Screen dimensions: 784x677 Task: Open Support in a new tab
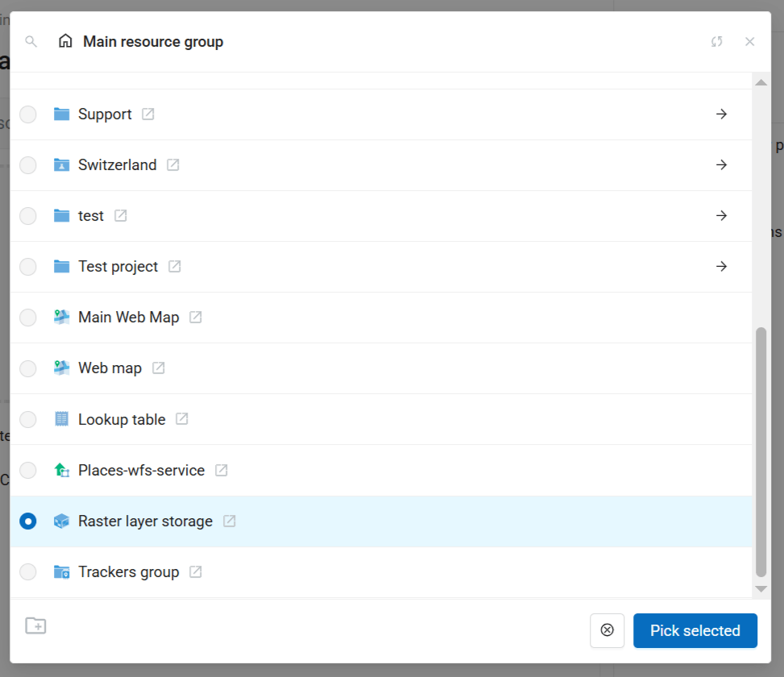148,114
